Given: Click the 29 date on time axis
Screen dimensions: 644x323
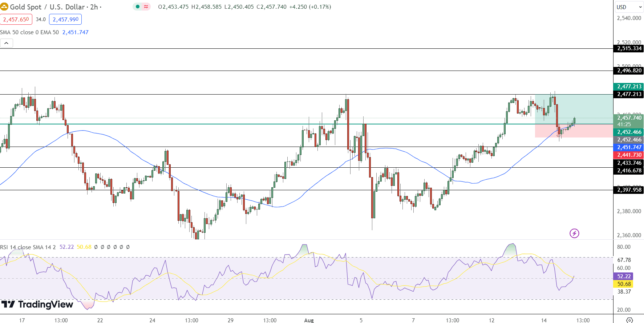Looking at the screenshot, I should tap(230, 320).
